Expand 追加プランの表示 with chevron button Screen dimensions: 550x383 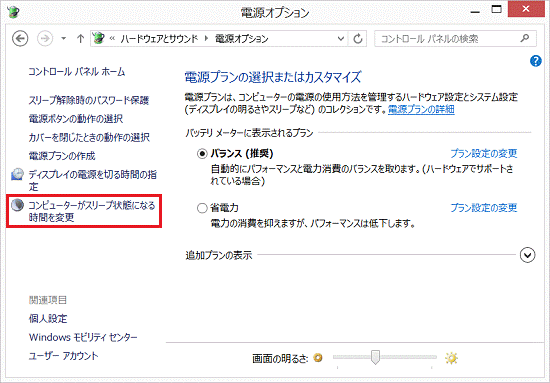pyautogui.click(x=528, y=255)
